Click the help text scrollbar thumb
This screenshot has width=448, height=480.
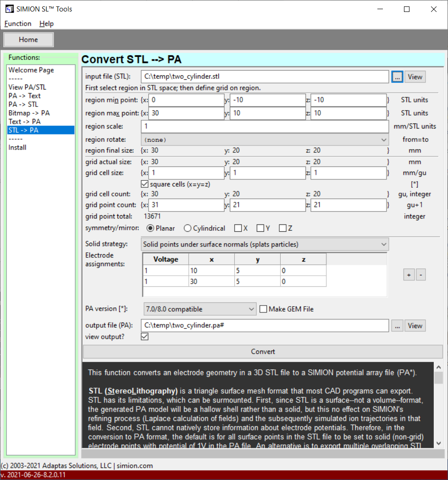(x=439, y=378)
